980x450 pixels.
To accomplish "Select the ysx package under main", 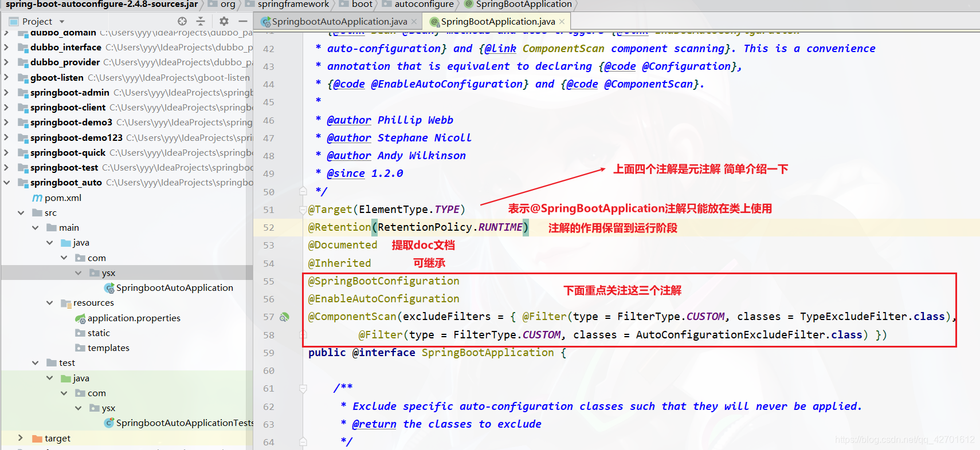I will [108, 273].
